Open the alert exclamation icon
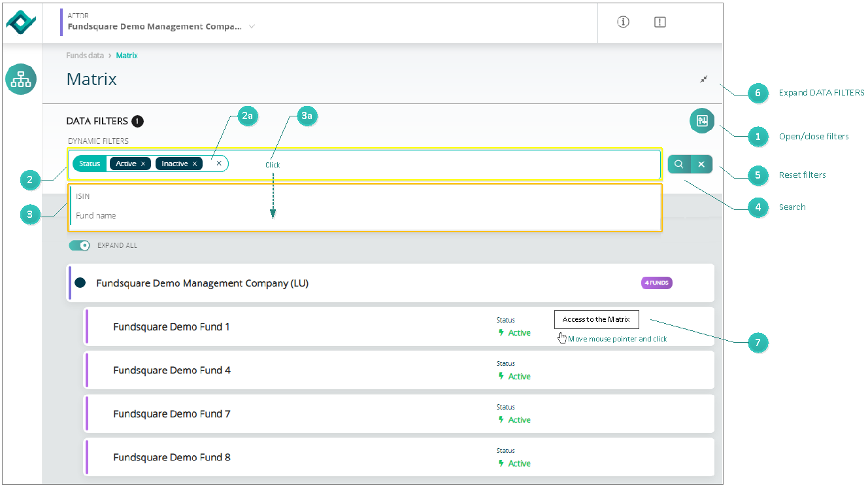 tap(660, 22)
